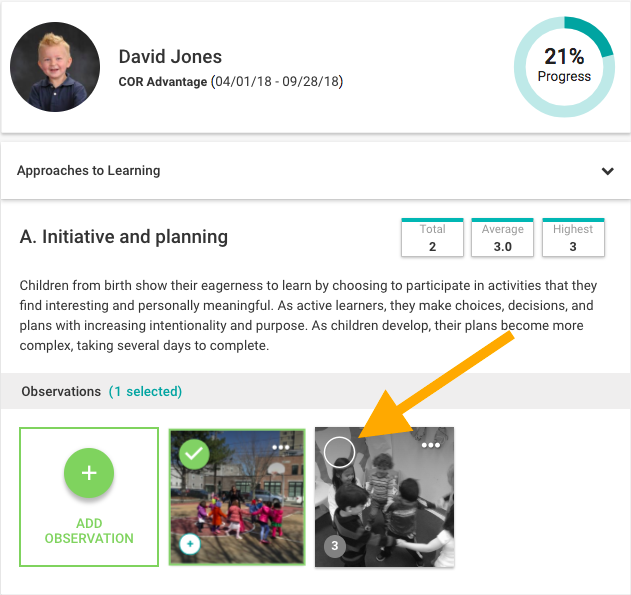Deselect the green checkmark on playground photo
Viewport: 631px width, 595px height.
(194, 453)
